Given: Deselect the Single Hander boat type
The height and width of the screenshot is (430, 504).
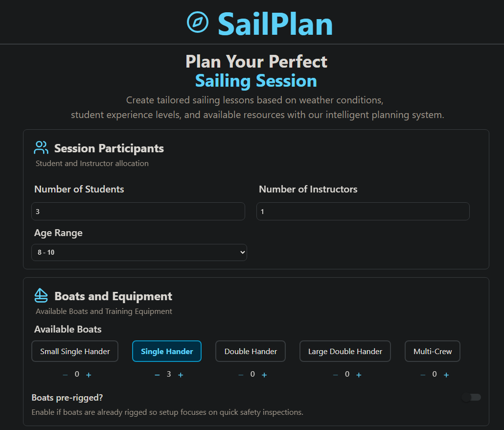Looking at the screenshot, I should [167, 351].
